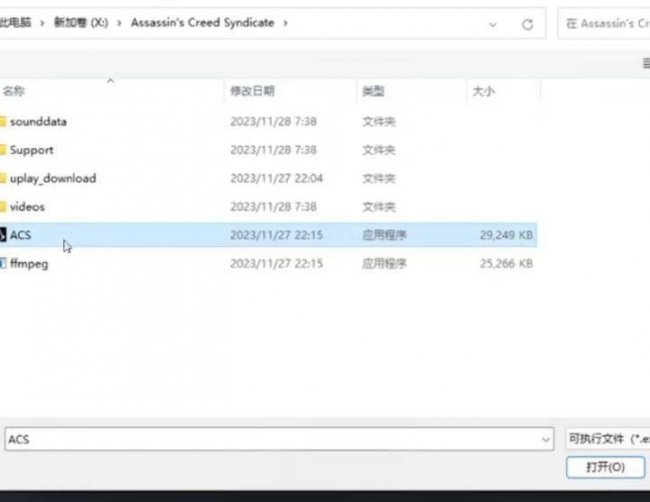Click the modified date in the Support row
The image size is (650, 502).
point(274,150)
